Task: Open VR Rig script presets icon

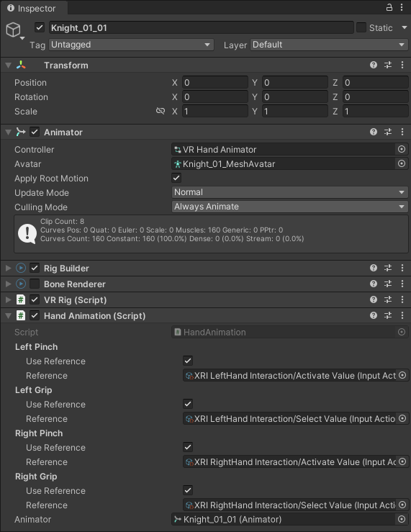Action: click(x=388, y=299)
